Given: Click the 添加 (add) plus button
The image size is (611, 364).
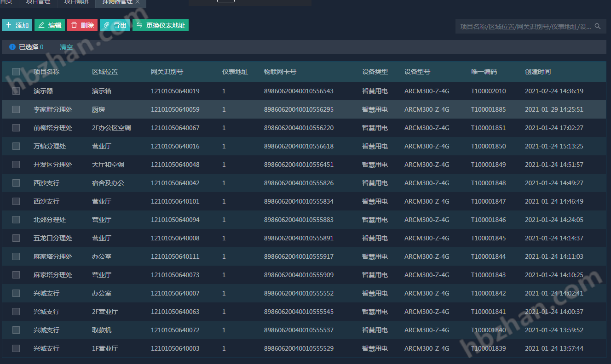Looking at the screenshot, I should click(x=17, y=25).
